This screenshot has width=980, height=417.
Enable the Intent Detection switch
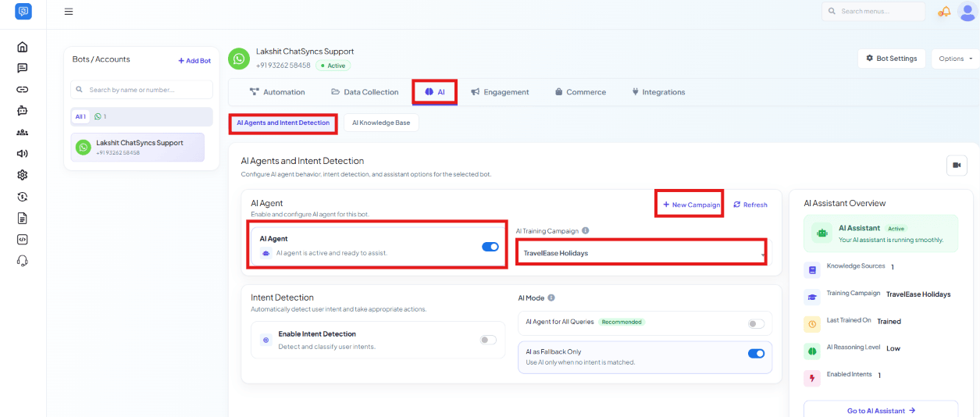(x=488, y=340)
